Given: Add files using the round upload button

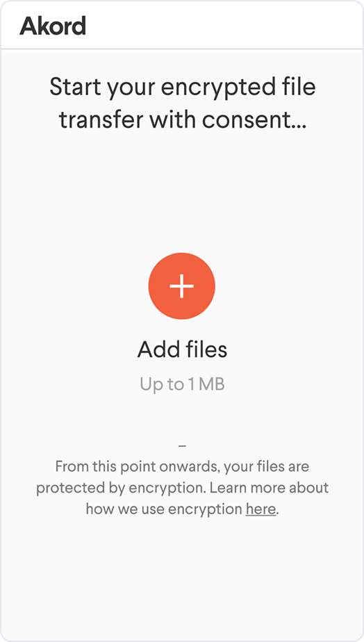Looking at the screenshot, I should click(182, 286).
